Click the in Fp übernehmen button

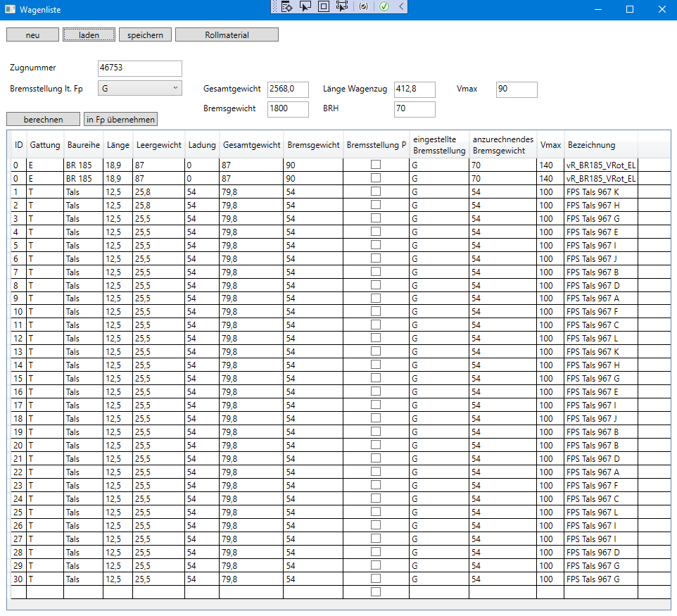(120, 120)
